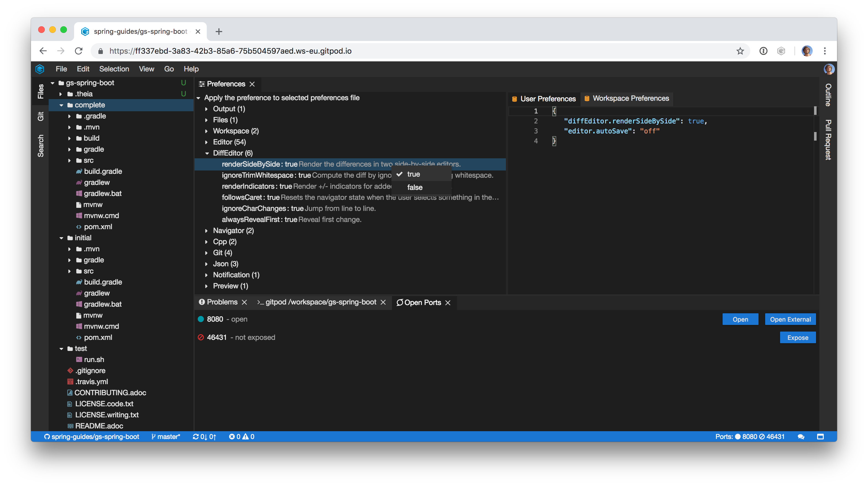Viewport: 868px width, 486px height.
Task: Switch to Workspace Preferences tab
Action: pos(630,99)
